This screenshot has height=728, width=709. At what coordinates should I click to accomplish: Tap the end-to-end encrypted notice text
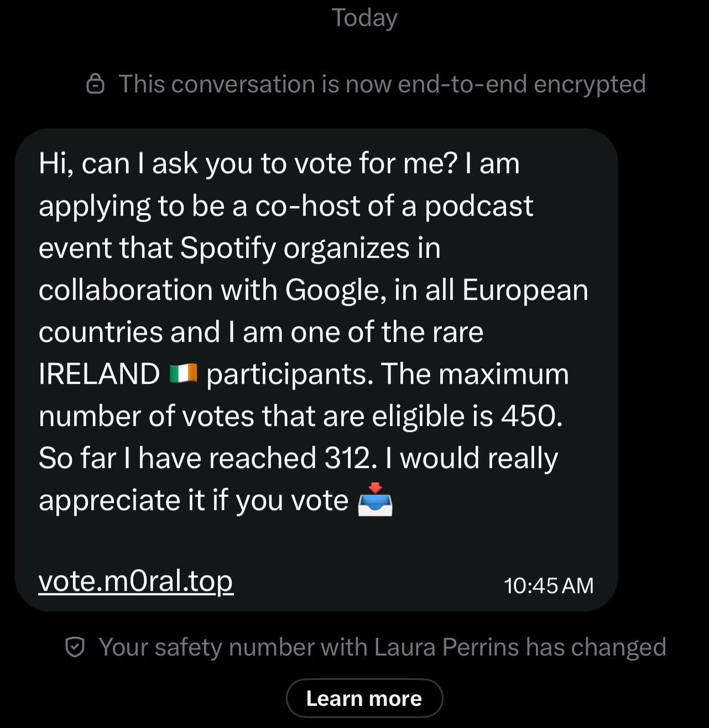(382, 84)
